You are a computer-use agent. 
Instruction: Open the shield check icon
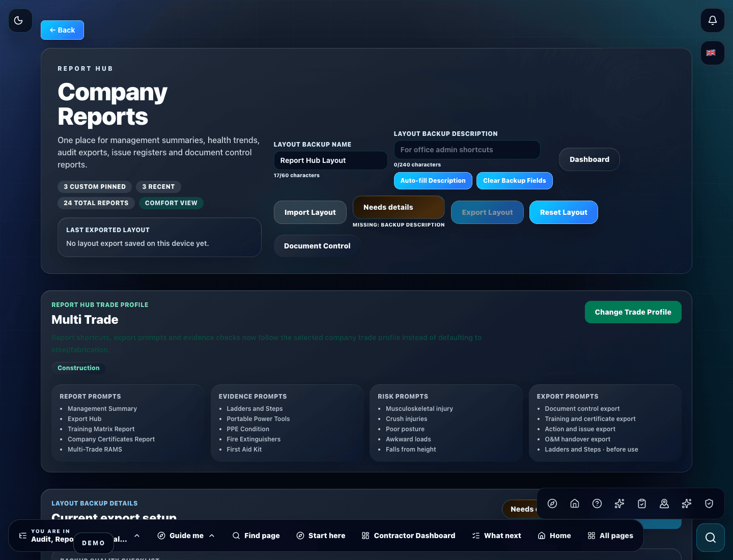tap(709, 503)
